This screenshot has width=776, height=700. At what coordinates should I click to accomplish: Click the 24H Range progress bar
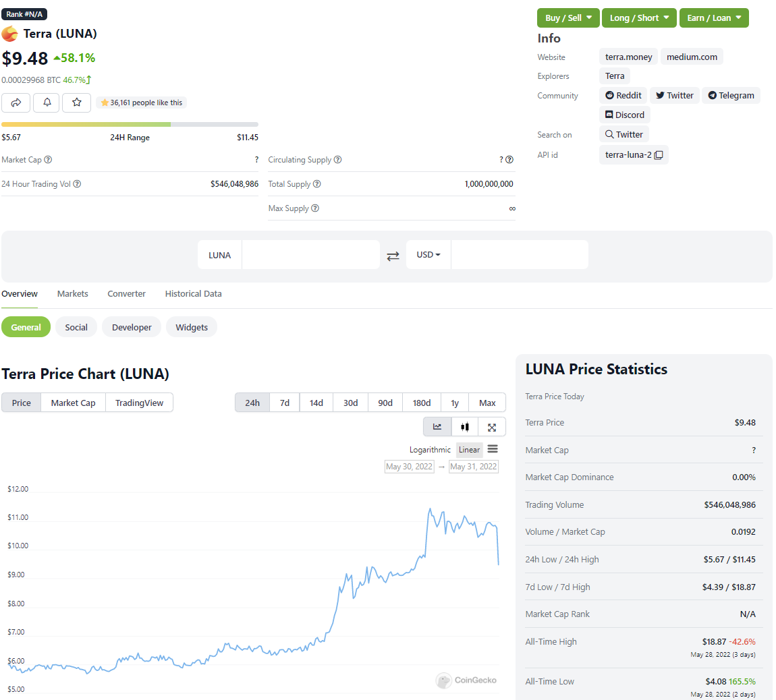click(x=130, y=125)
